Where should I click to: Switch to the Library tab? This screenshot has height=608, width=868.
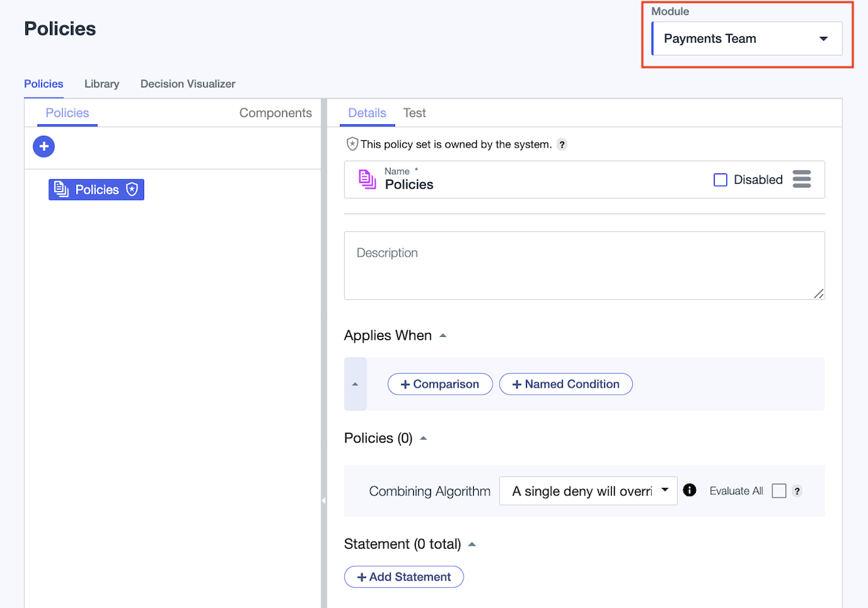(x=102, y=84)
